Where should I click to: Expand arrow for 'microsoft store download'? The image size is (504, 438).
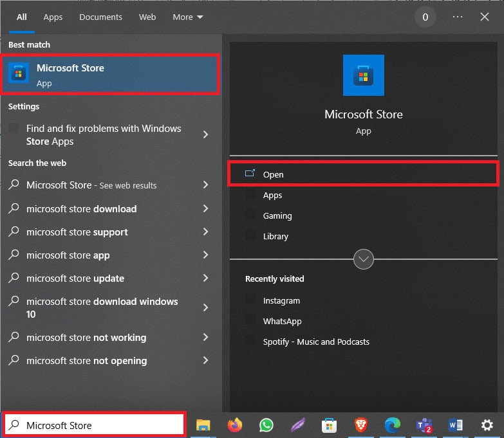click(206, 208)
